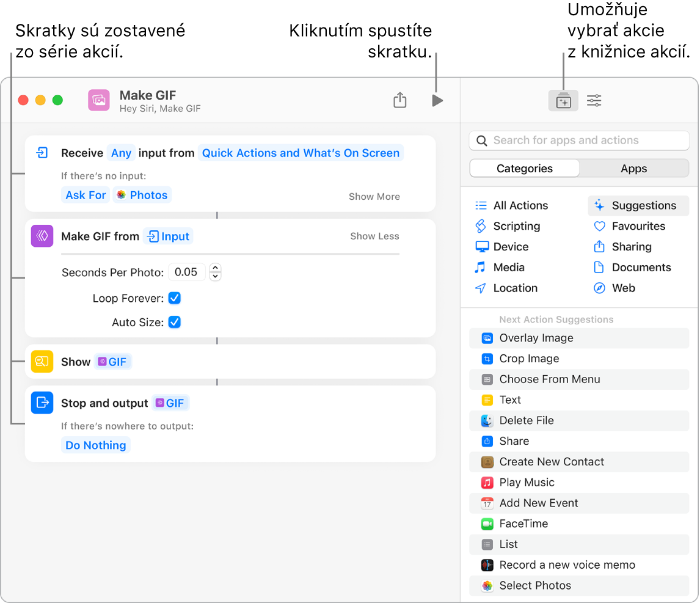Select the All Actions category

(512, 205)
